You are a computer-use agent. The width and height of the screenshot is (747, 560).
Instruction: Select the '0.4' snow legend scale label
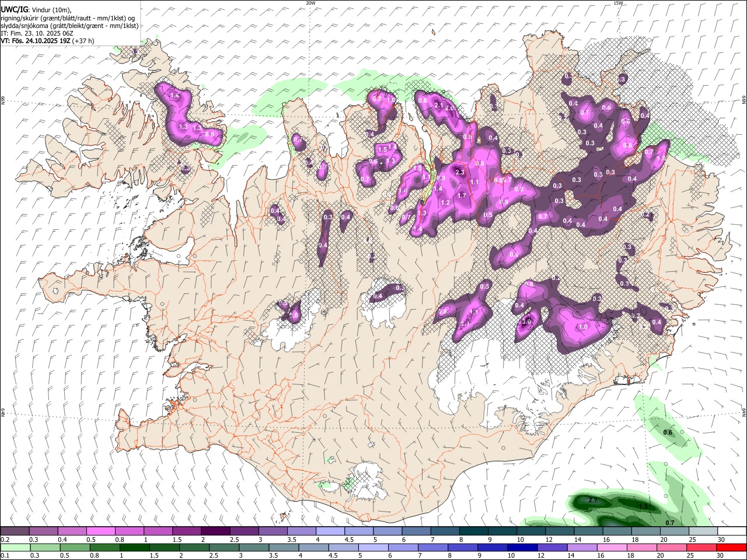pos(62,540)
